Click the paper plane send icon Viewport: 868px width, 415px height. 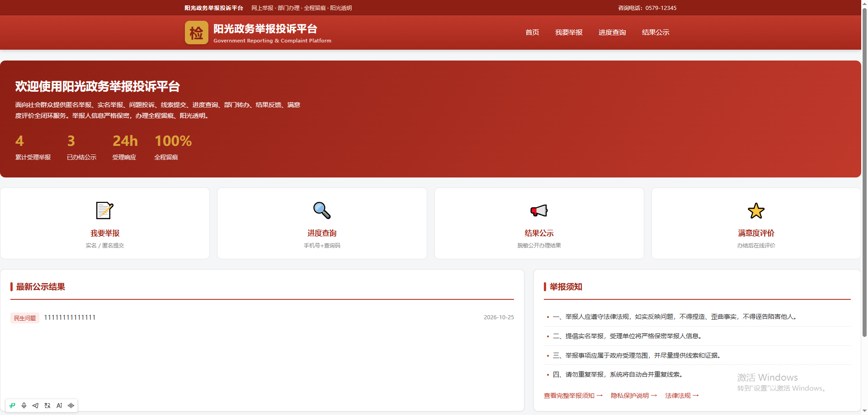point(35,406)
